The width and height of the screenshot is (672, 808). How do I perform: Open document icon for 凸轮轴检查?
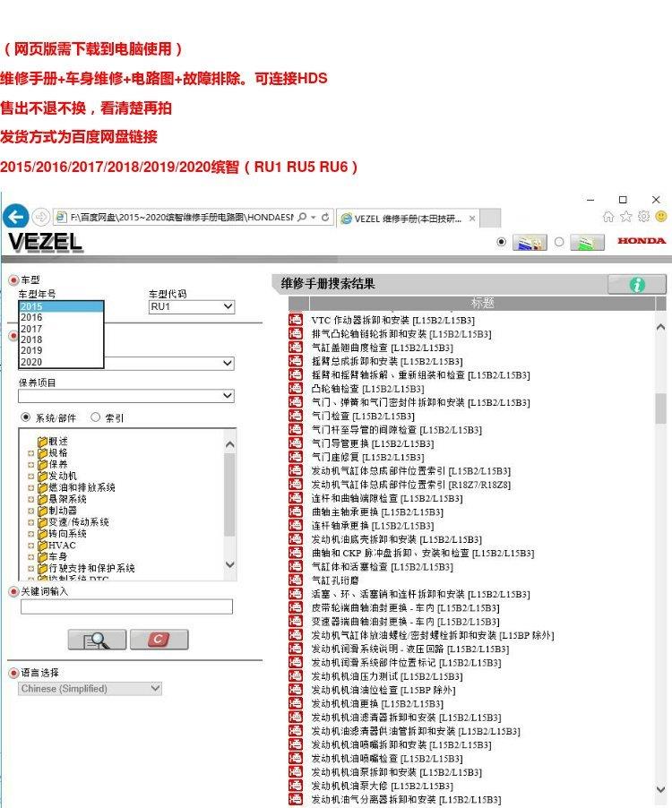(296, 388)
